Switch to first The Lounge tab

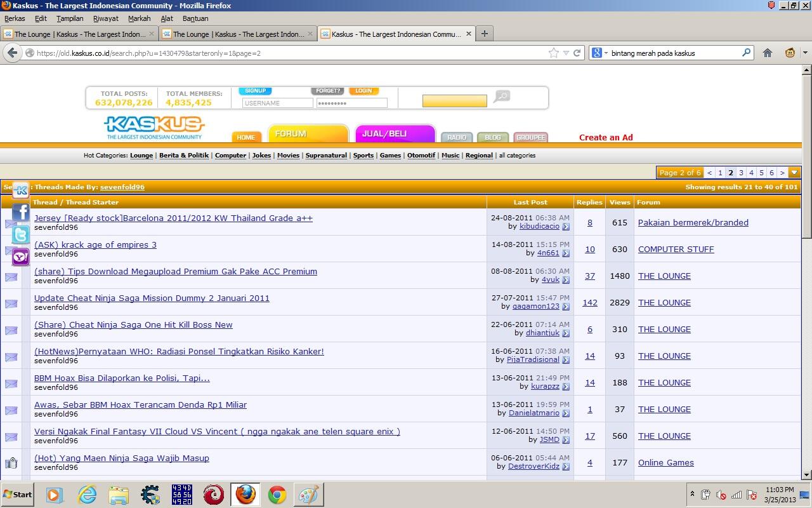(79, 34)
